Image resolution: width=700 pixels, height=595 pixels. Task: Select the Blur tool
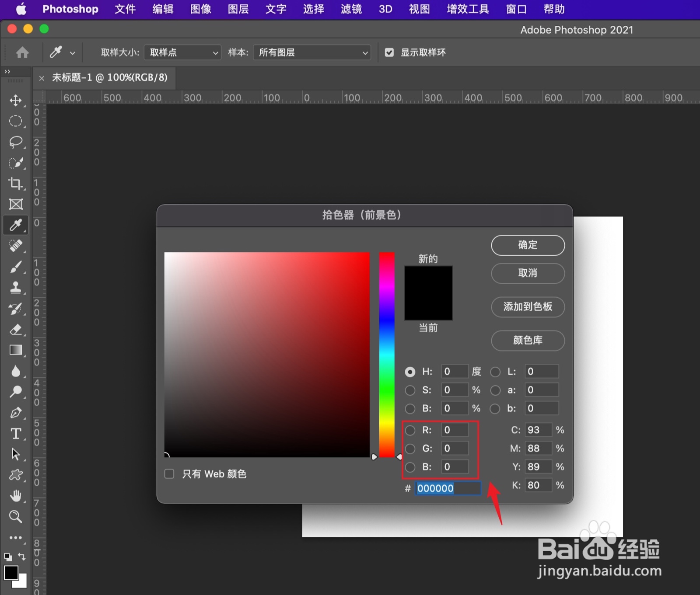(x=16, y=371)
